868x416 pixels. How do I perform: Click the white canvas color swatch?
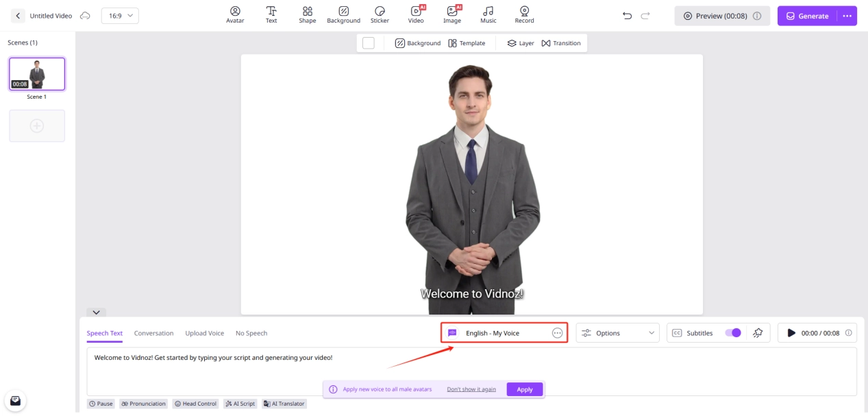(369, 43)
